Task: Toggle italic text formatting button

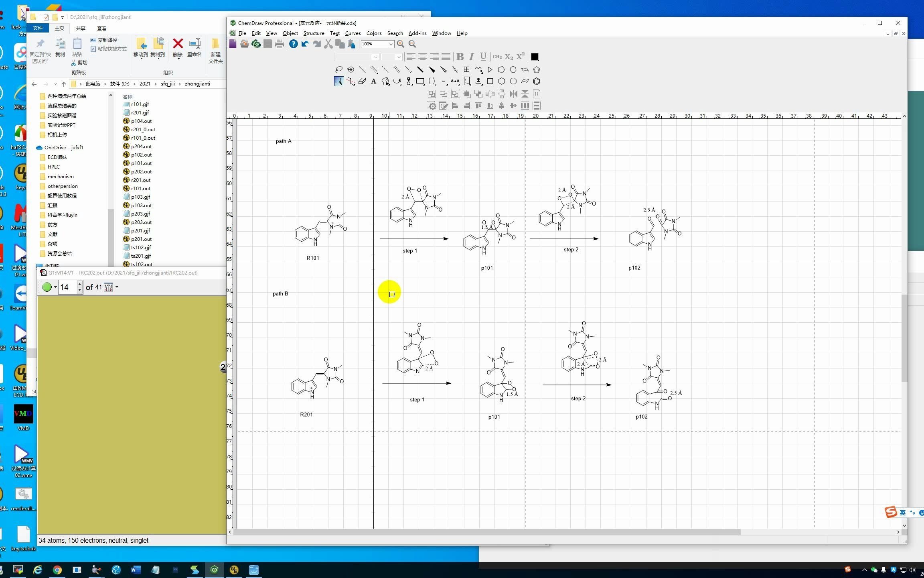Action: click(472, 56)
